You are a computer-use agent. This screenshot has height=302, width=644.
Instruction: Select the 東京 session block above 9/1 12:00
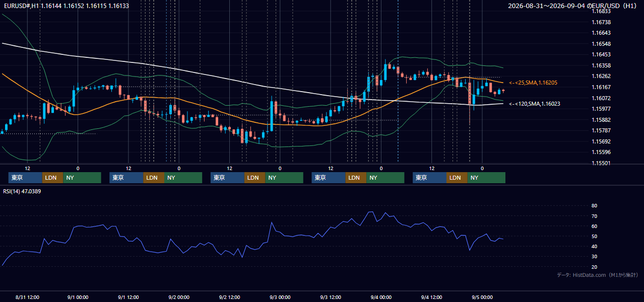[126, 178]
